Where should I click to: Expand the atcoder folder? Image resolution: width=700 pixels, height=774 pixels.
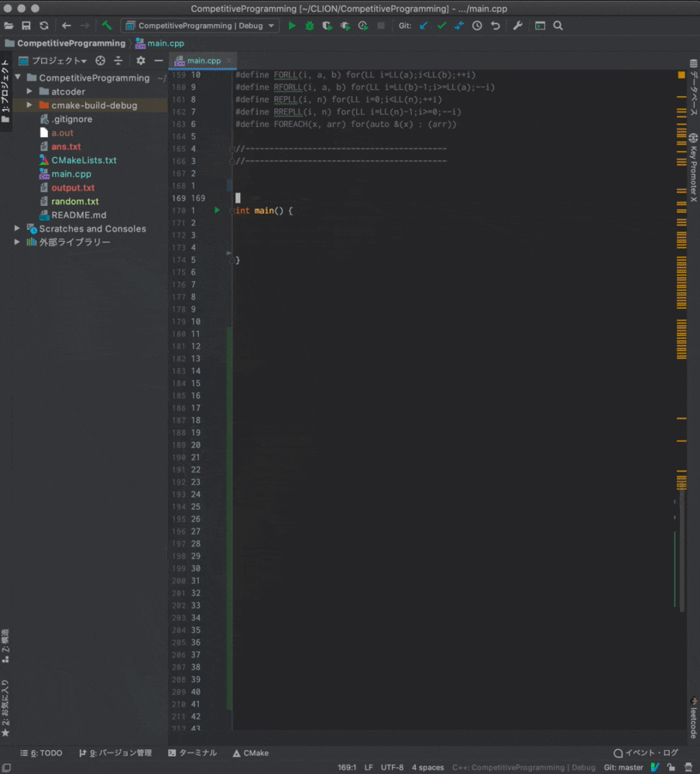coord(29,91)
